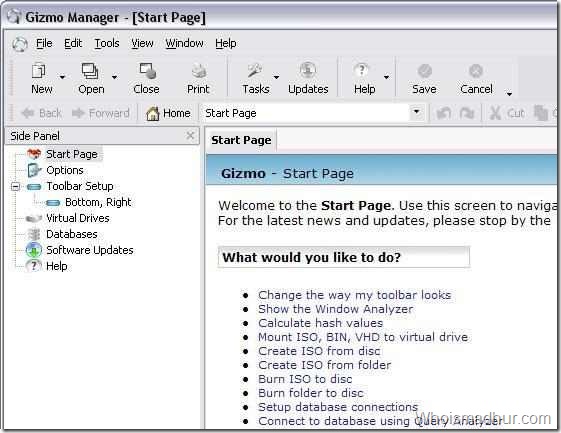This screenshot has width=561, height=433.
Task: Select 'Options' tree label
Action: coord(65,170)
